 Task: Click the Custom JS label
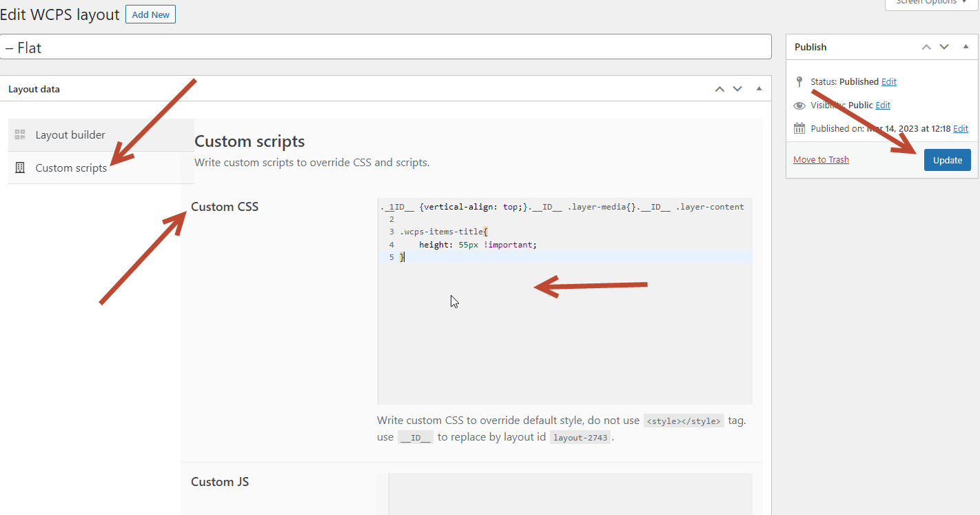pyautogui.click(x=220, y=481)
